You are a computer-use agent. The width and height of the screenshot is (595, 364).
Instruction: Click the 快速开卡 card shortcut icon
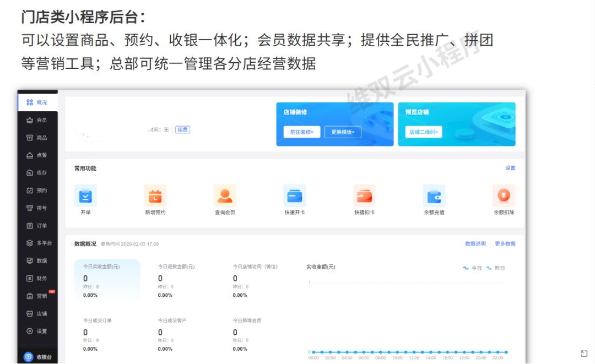(295, 195)
